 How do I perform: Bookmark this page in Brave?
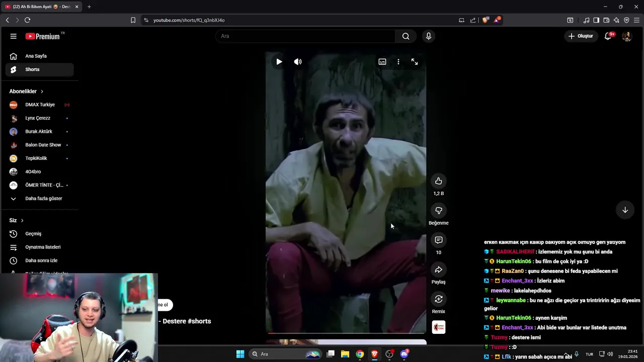click(x=133, y=20)
